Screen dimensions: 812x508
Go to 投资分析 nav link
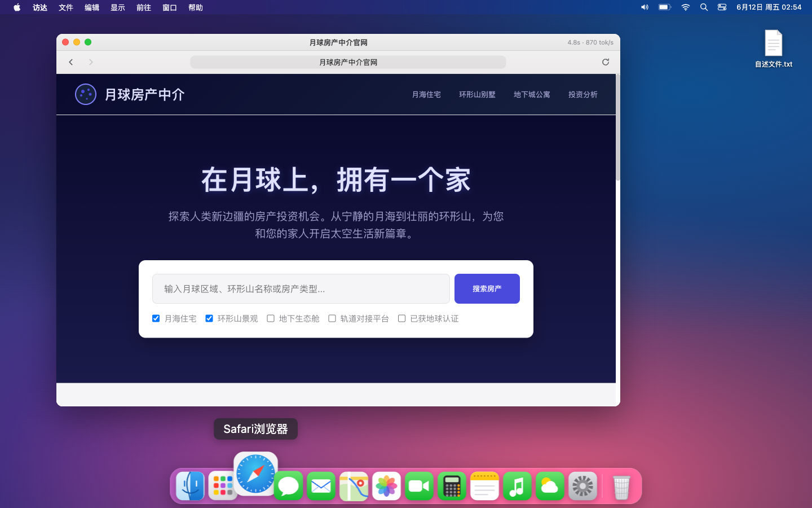tap(583, 94)
